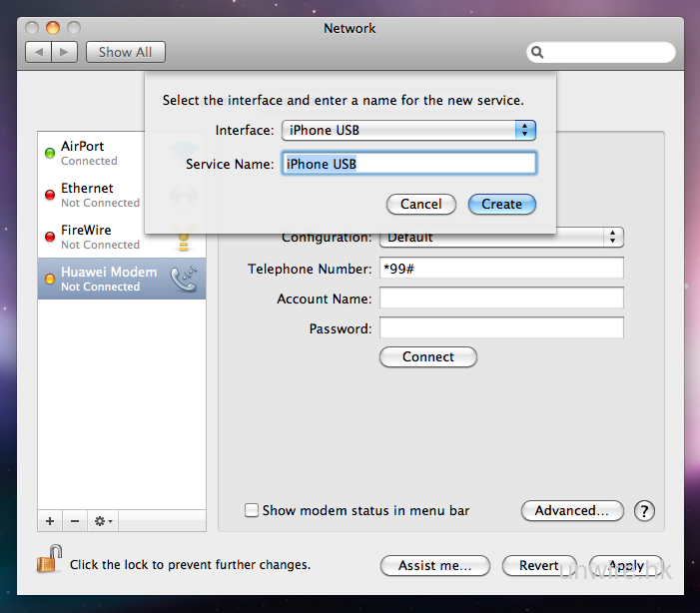The height and width of the screenshot is (613, 700).
Task: Go back with the left arrow
Action: [39, 52]
